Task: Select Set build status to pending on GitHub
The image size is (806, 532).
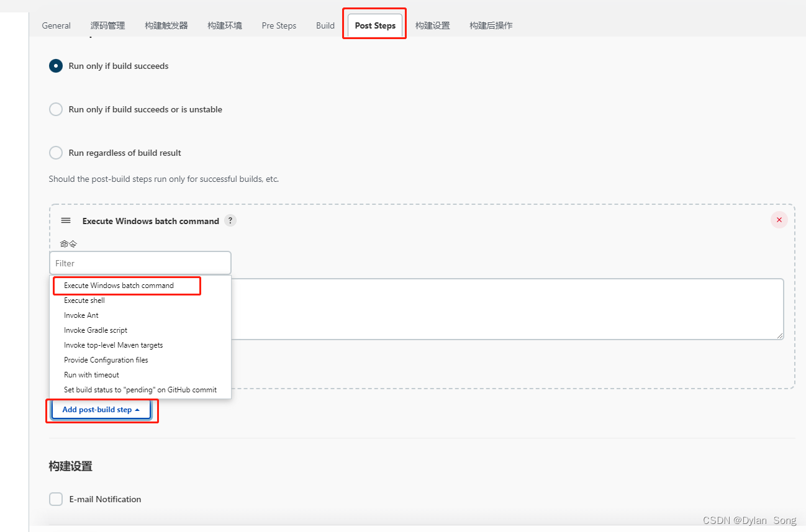Action: (140, 390)
